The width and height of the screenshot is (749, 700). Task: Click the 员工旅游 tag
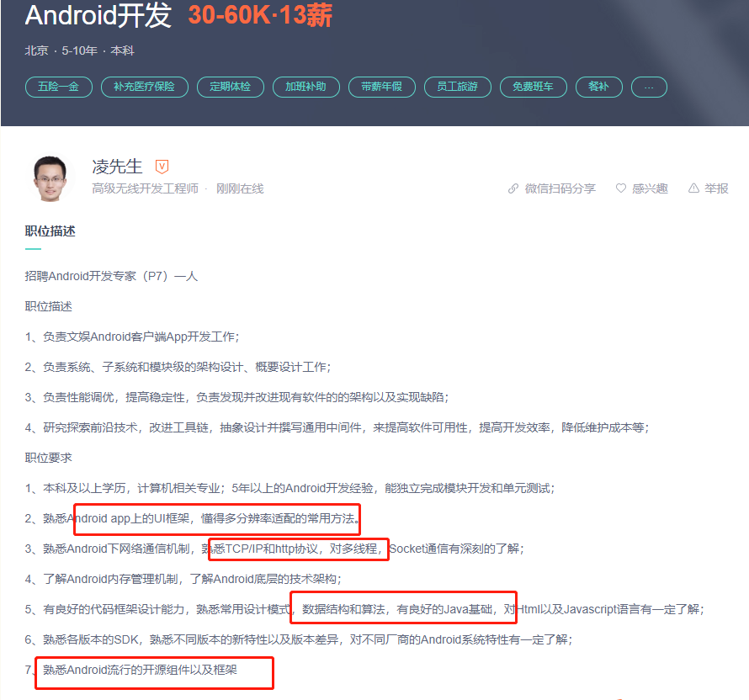(458, 87)
